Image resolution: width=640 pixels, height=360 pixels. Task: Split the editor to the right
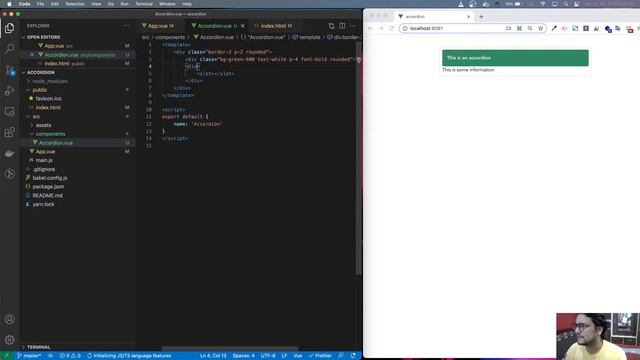[342, 26]
